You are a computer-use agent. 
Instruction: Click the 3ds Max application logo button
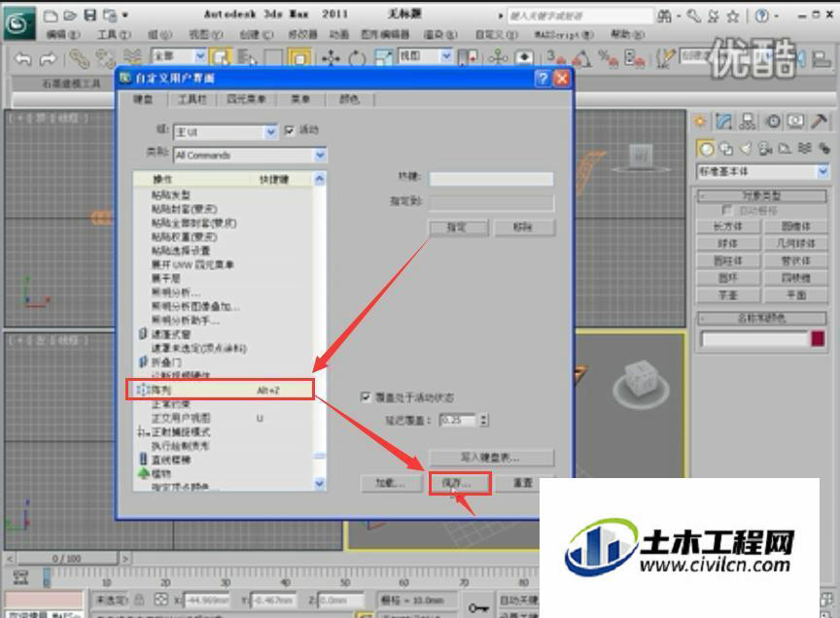[x=18, y=23]
